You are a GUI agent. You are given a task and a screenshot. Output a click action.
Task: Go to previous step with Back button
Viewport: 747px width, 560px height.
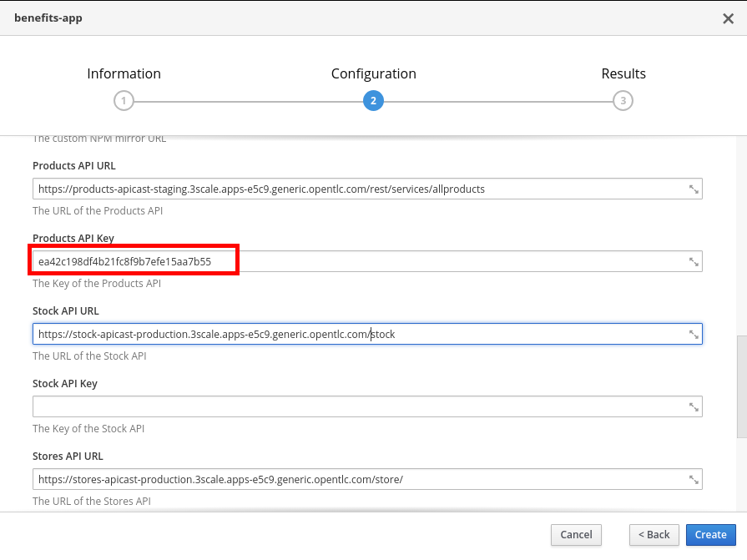pyautogui.click(x=654, y=535)
